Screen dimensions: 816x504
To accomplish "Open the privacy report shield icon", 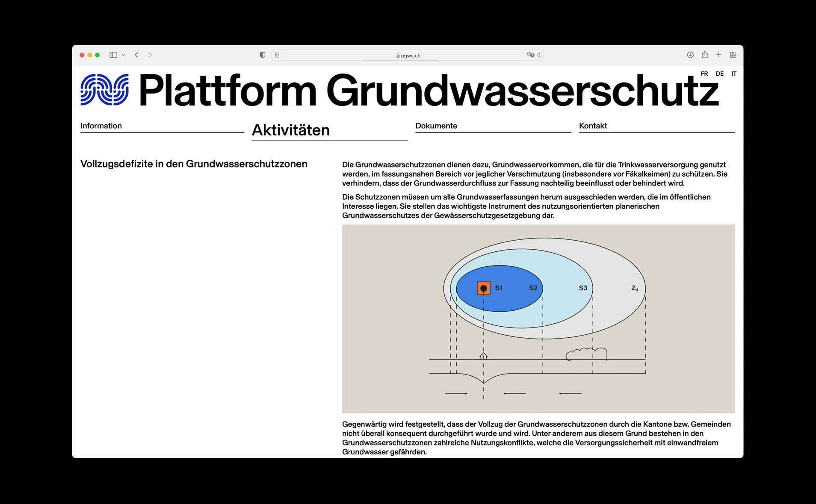I will [x=263, y=55].
